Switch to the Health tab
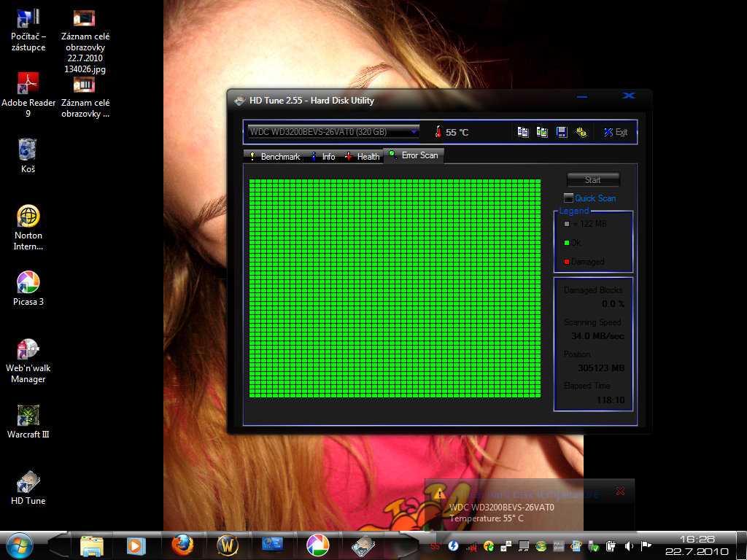Screen dimensions: 747x560 tap(363, 157)
